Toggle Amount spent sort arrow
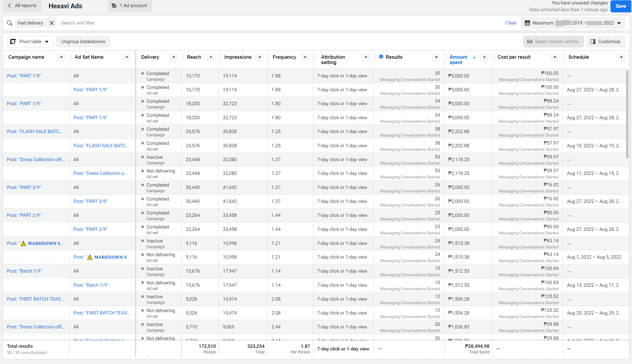The image size is (632, 364). [x=474, y=57]
